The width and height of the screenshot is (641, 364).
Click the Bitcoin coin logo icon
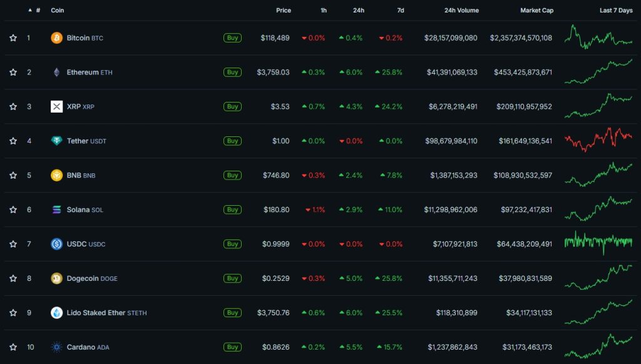[56, 38]
